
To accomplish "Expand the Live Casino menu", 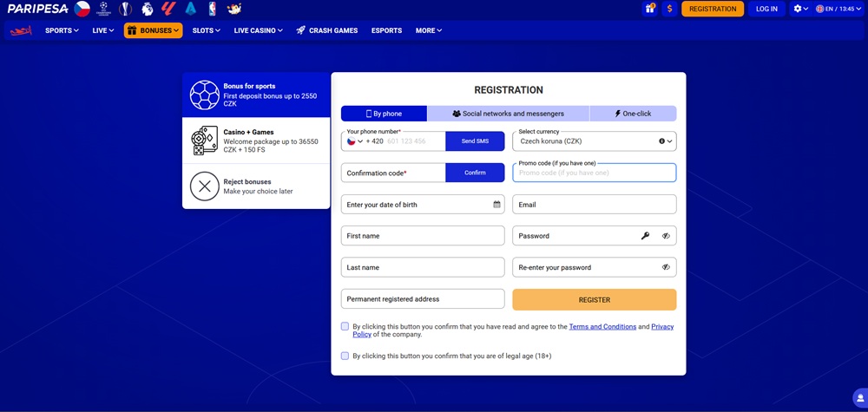I will click(258, 30).
